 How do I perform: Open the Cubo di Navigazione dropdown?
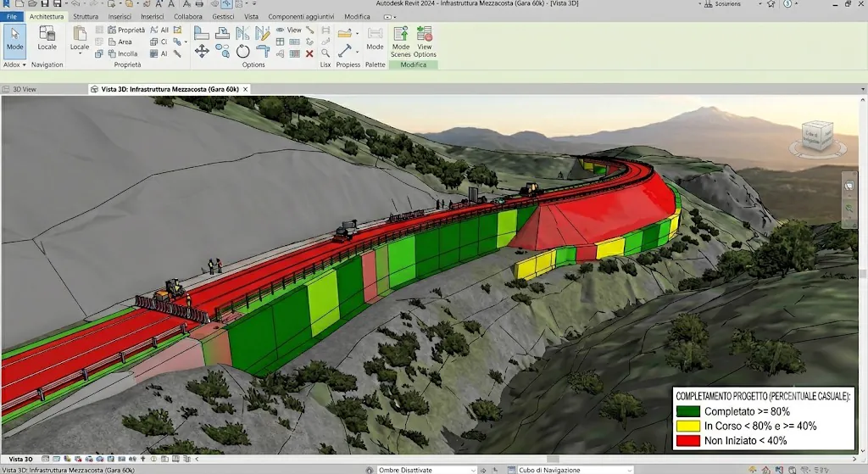coord(575,470)
